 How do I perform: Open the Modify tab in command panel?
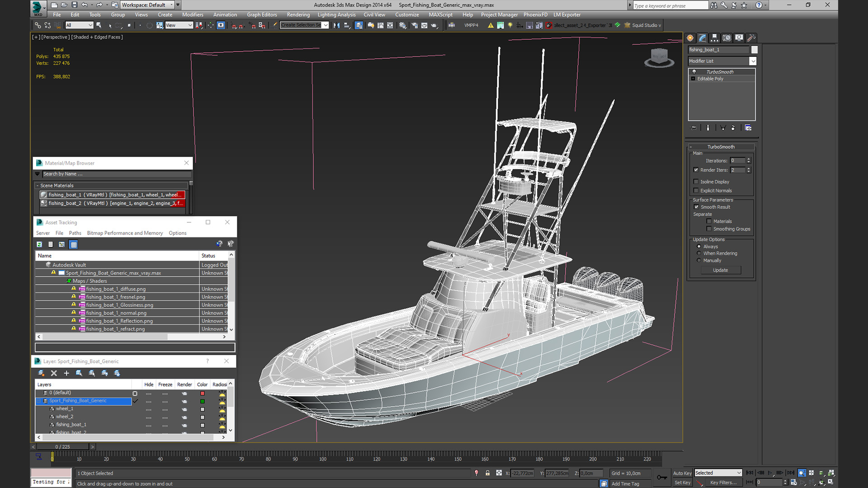click(703, 38)
